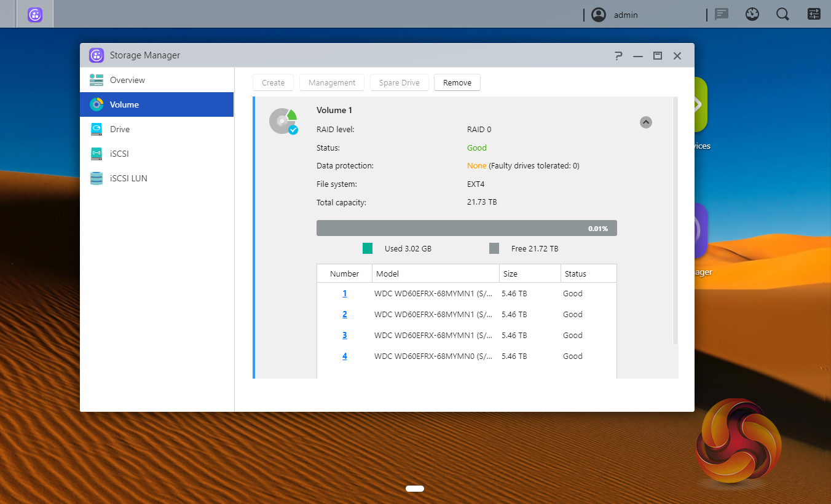
Task: Click the search magnifier icon
Action: (x=782, y=14)
